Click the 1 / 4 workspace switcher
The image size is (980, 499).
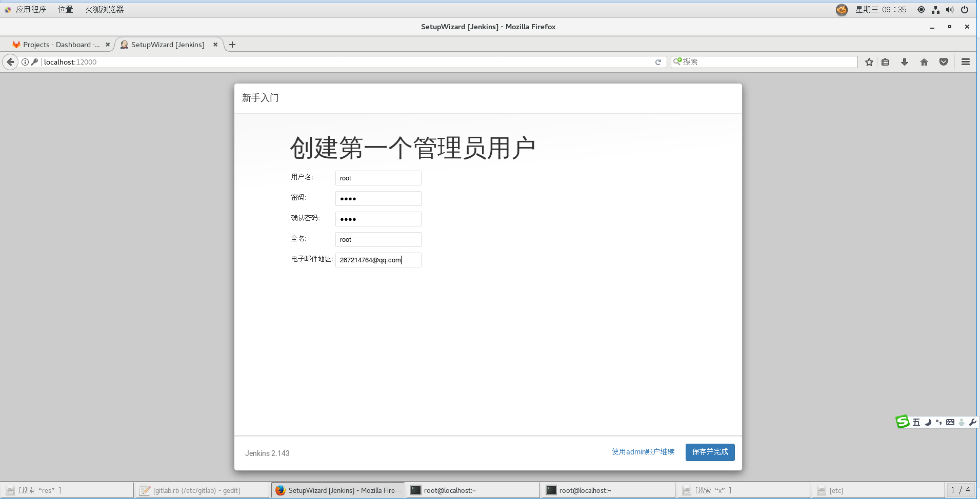coord(961,490)
